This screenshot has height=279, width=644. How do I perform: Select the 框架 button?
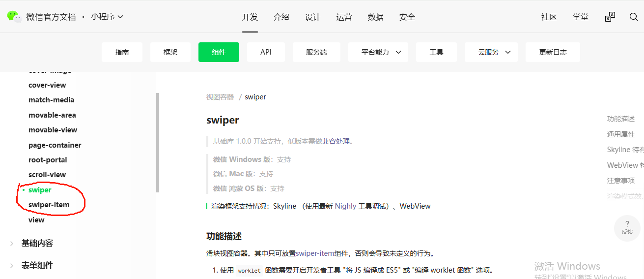pos(170,52)
